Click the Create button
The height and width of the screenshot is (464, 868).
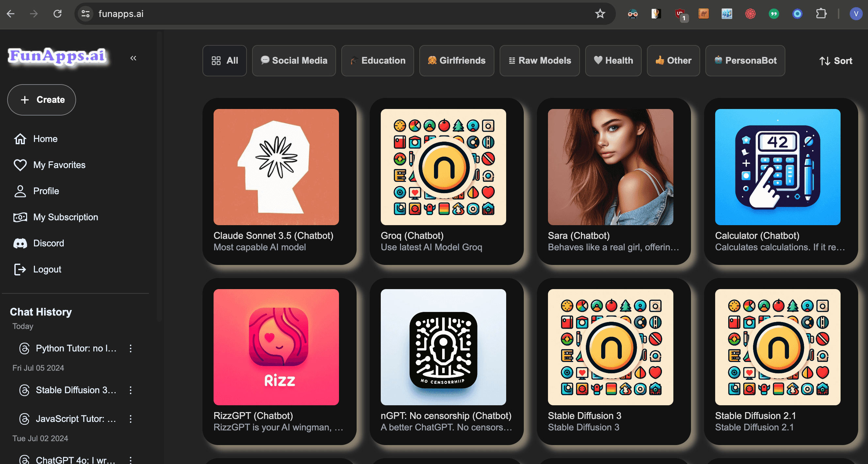[42, 100]
